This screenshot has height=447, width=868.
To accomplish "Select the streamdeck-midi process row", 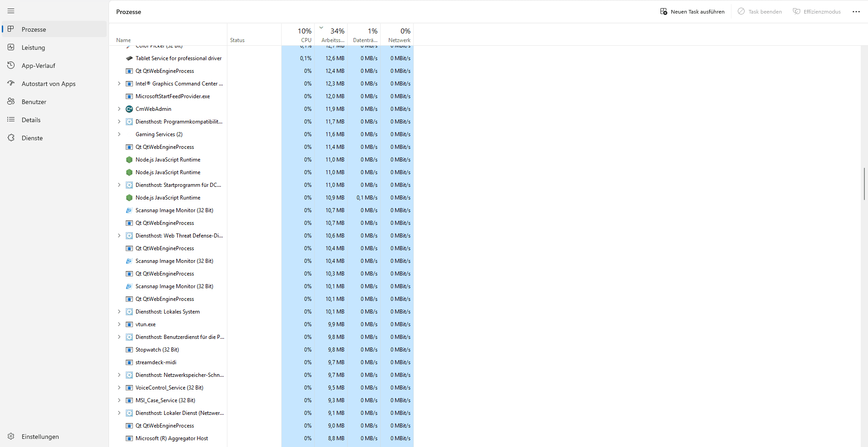I will point(261,362).
